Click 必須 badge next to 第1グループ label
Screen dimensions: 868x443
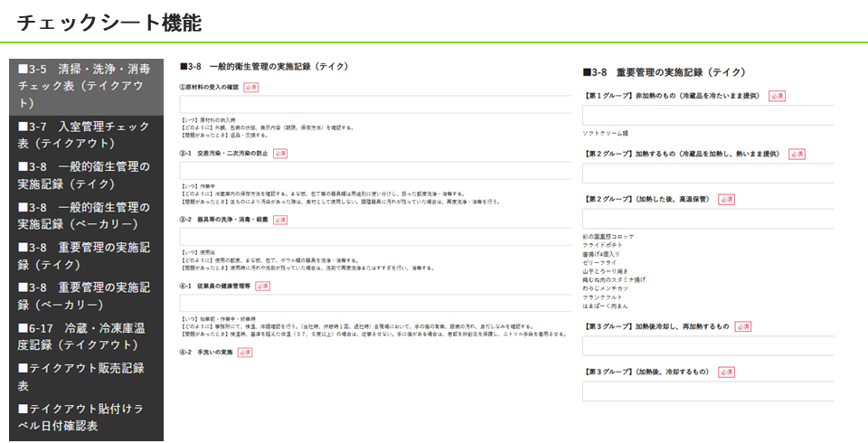(778, 96)
